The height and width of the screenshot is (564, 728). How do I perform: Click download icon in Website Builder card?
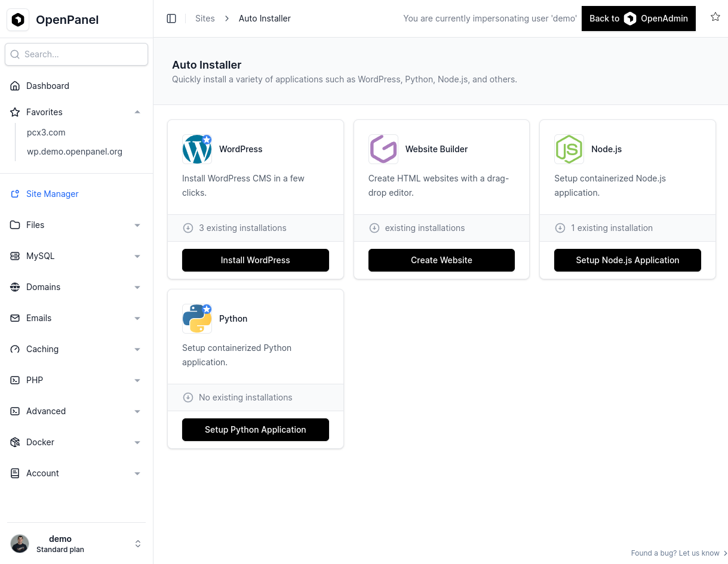[x=374, y=228]
